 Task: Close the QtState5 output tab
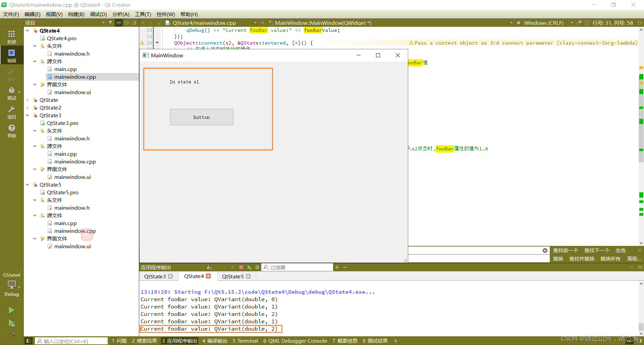point(248,276)
